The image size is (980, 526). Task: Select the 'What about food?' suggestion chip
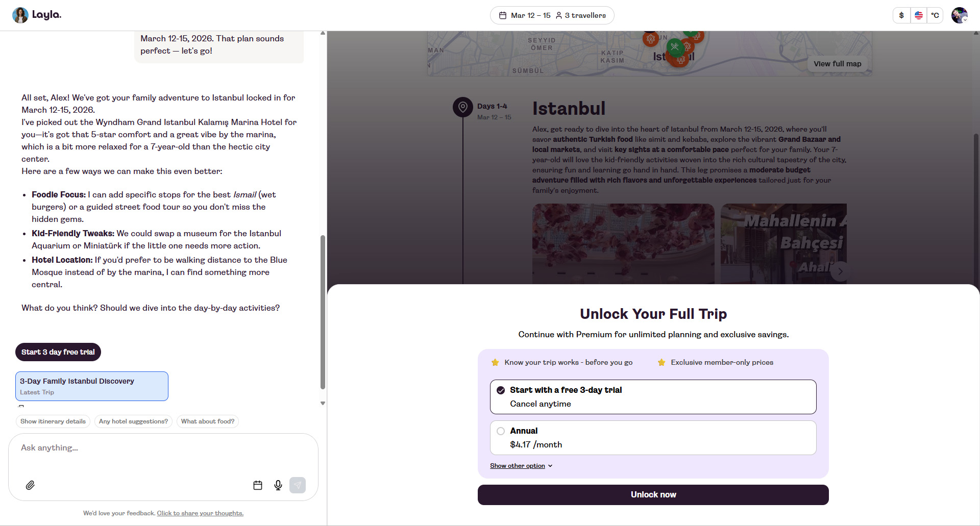[x=207, y=421]
